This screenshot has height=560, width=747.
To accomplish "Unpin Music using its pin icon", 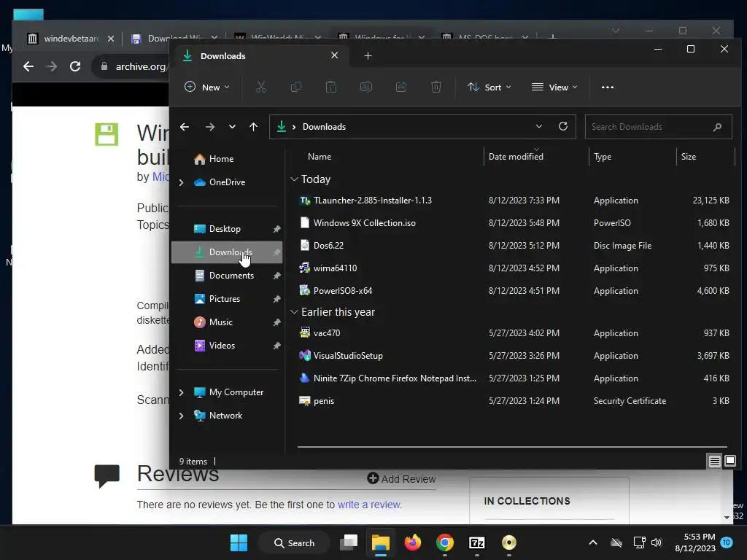I will [x=276, y=322].
